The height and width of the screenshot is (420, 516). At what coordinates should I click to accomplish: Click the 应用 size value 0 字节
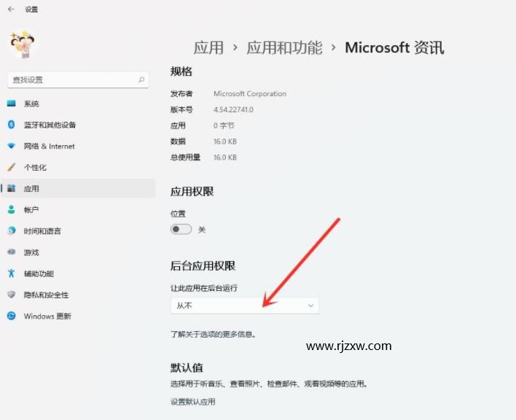click(x=224, y=125)
